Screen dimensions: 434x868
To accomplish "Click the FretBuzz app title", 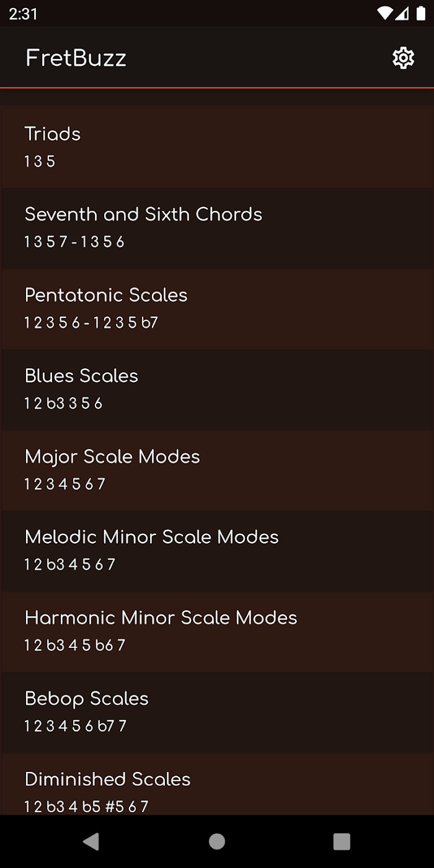I will coord(76,58).
